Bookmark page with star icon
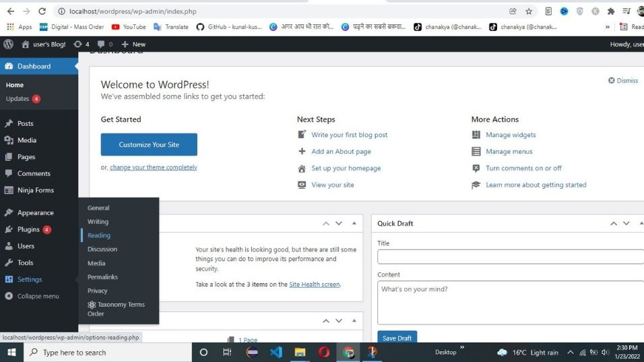 (x=529, y=11)
